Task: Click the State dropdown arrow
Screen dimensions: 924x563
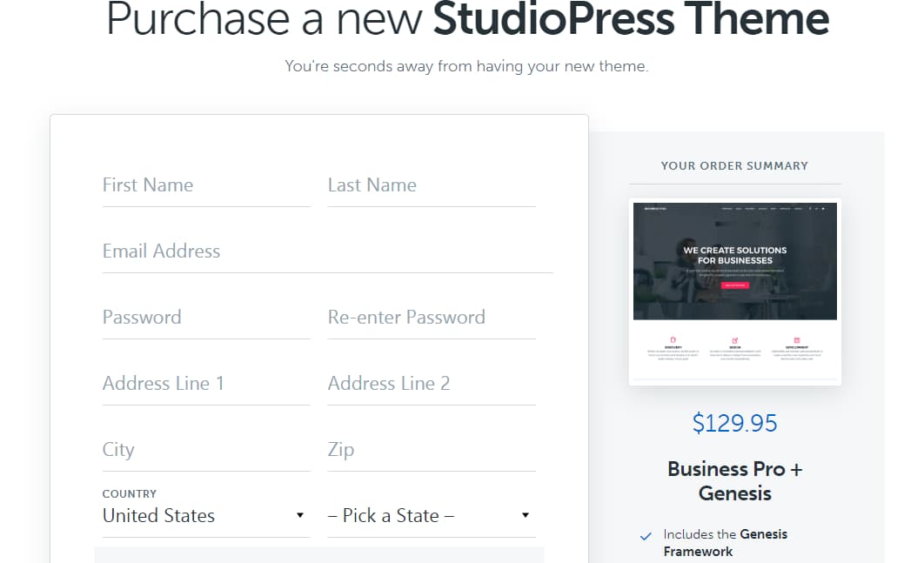Action: point(526,515)
